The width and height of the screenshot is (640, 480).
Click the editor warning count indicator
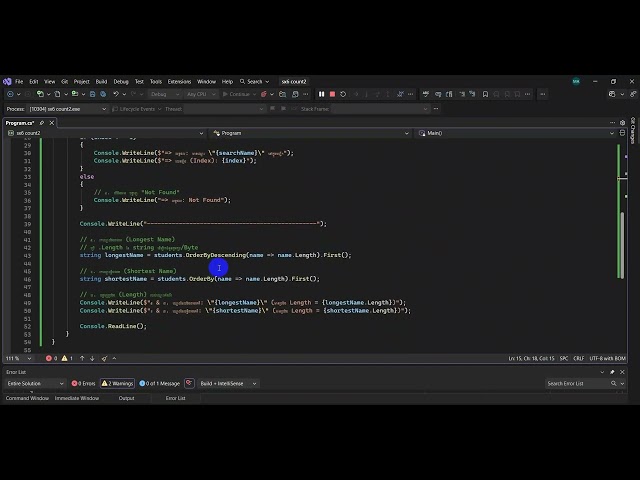tap(67, 358)
